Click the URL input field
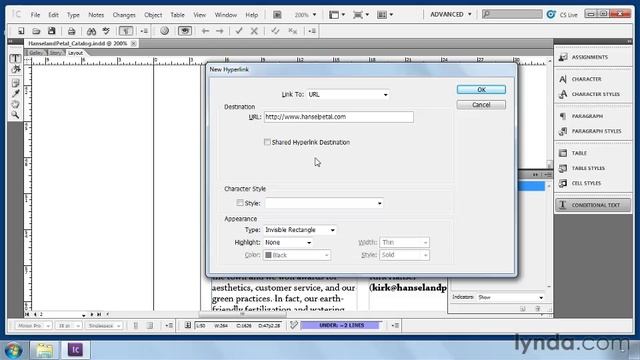Image resolution: width=640 pixels, height=360 pixels. pyautogui.click(x=338, y=117)
